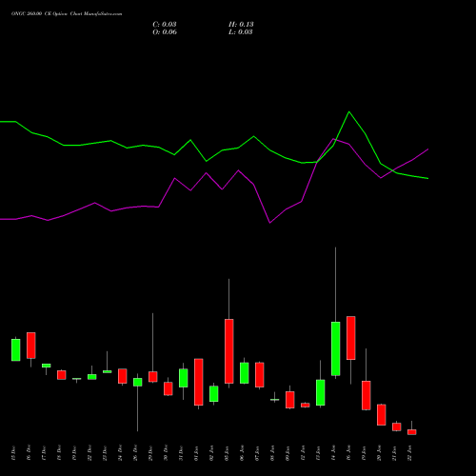The image size is (476, 476).
Task: Select the green candlestick for 15 Dec
Action: [16, 349]
